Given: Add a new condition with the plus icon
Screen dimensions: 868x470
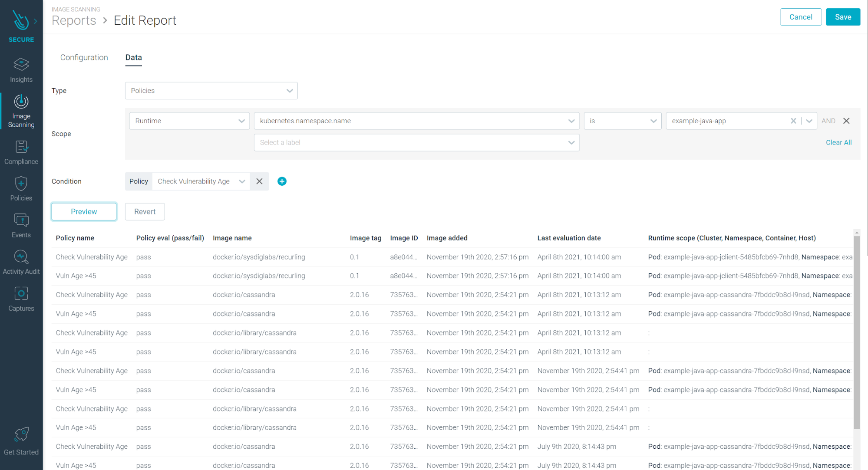Looking at the screenshot, I should tap(282, 181).
